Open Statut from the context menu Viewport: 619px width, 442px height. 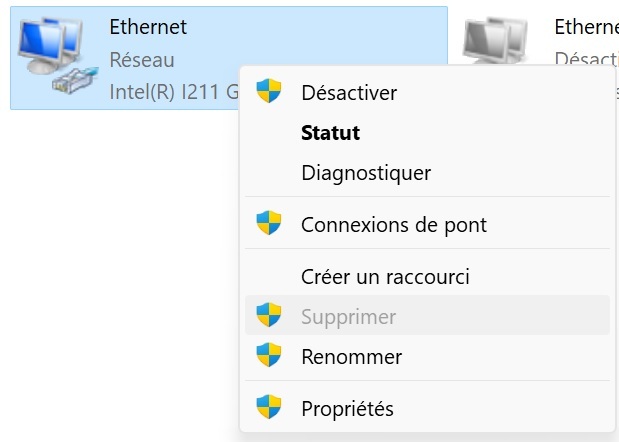428,133
